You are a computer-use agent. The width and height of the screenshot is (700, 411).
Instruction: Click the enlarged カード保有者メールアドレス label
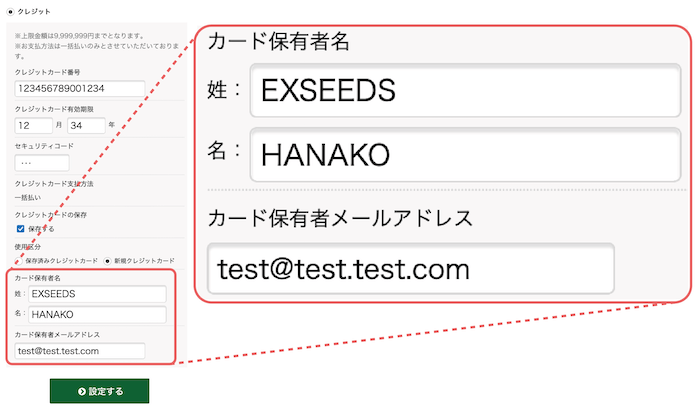339,217
